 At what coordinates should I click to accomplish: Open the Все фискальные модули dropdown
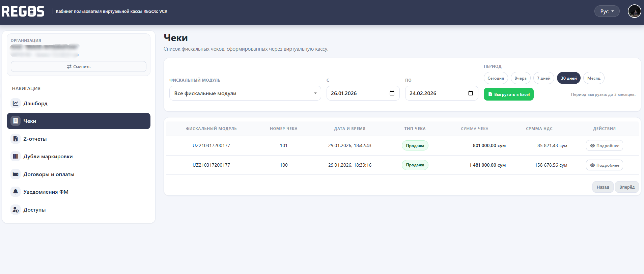click(x=245, y=93)
